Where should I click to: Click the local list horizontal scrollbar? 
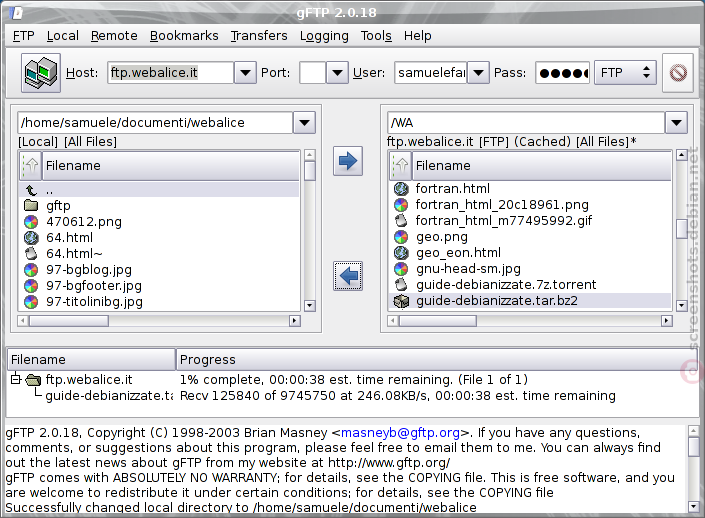[x=159, y=321]
